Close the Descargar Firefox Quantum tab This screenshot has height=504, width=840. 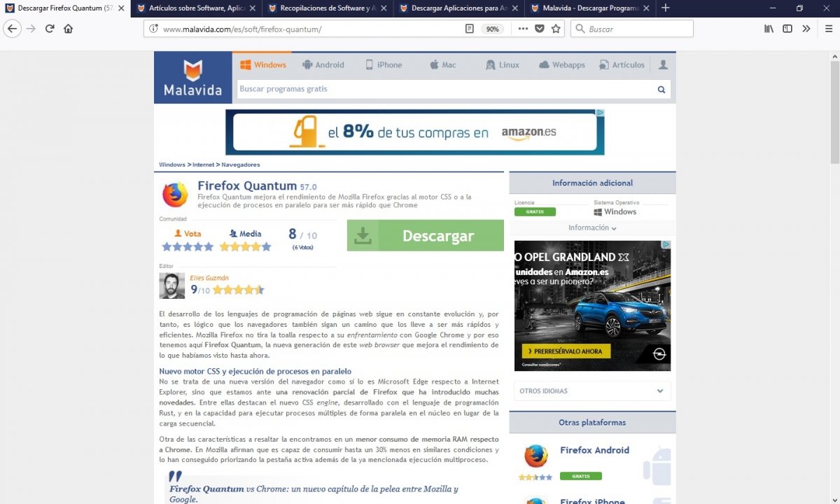120,8
